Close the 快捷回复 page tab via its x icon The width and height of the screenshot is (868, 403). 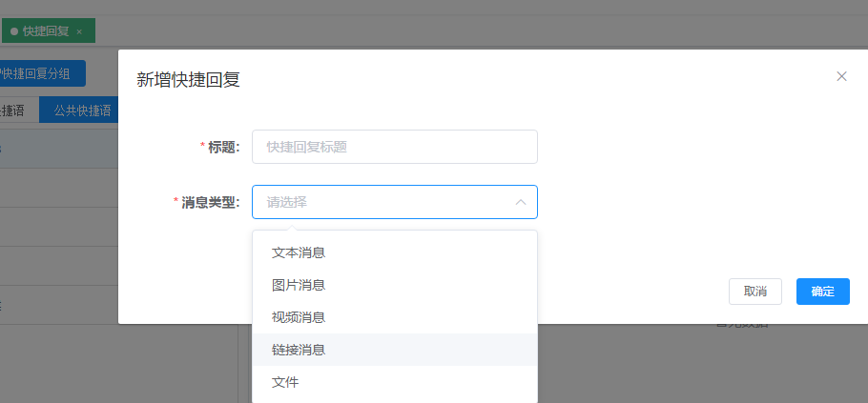click(x=79, y=31)
